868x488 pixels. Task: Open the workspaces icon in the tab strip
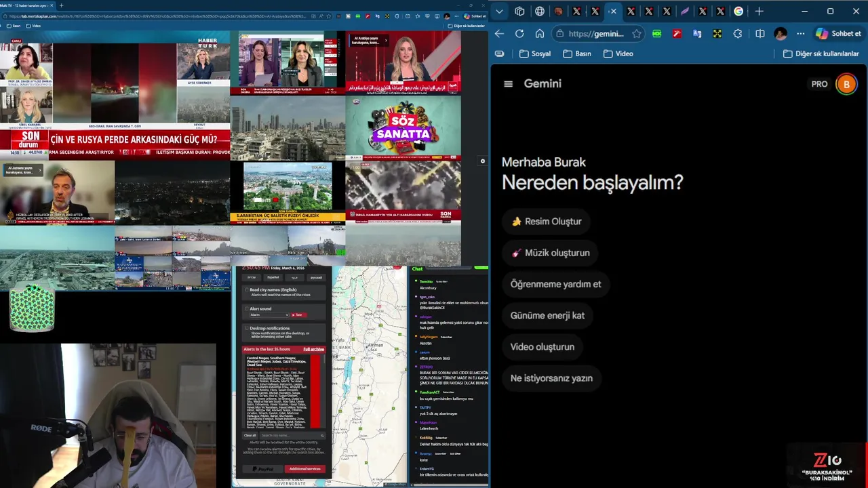(519, 11)
